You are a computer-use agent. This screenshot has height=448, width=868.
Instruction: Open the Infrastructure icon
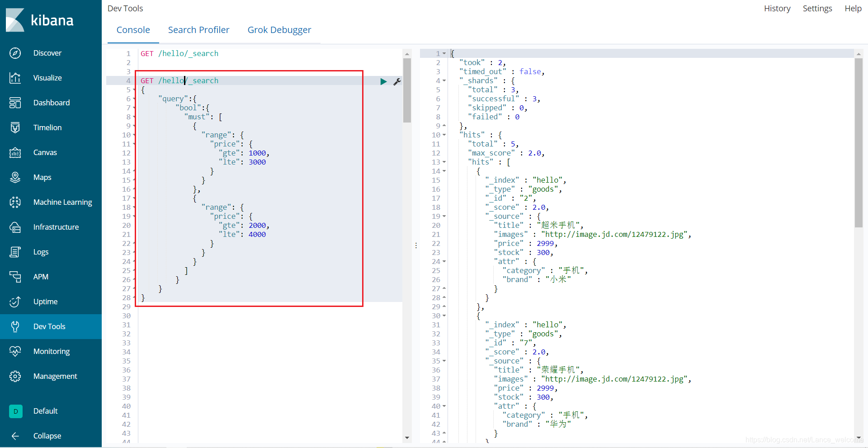(15, 227)
